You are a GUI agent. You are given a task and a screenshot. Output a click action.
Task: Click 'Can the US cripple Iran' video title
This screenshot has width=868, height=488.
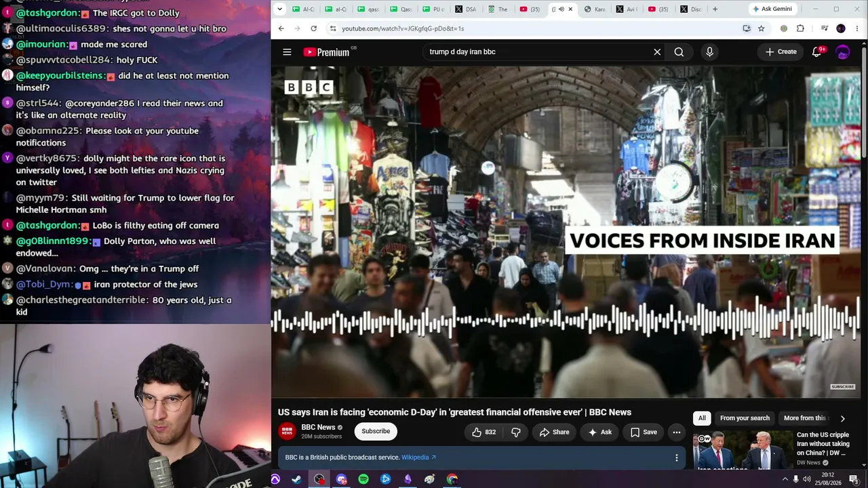coord(823,444)
